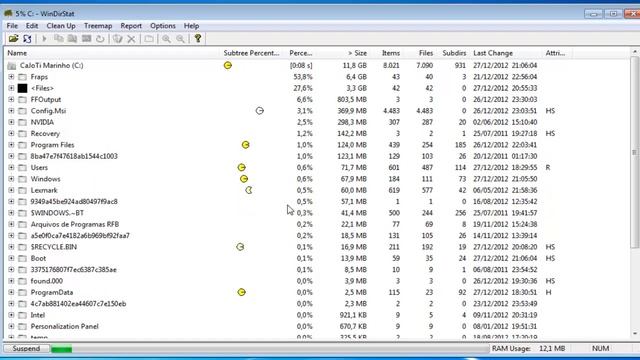
Task: Expand the Intel folder node
Action: (x=11, y=315)
